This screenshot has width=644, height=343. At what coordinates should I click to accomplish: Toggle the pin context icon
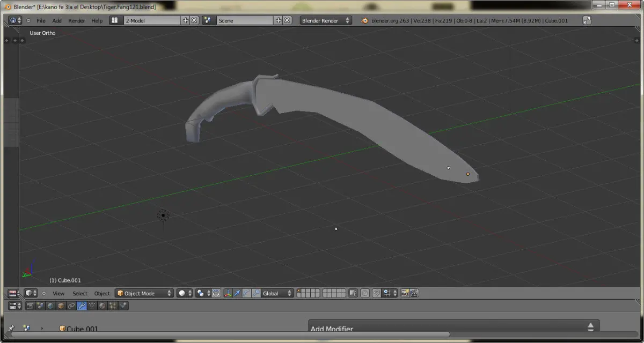pyautogui.click(x=11, y=329)
